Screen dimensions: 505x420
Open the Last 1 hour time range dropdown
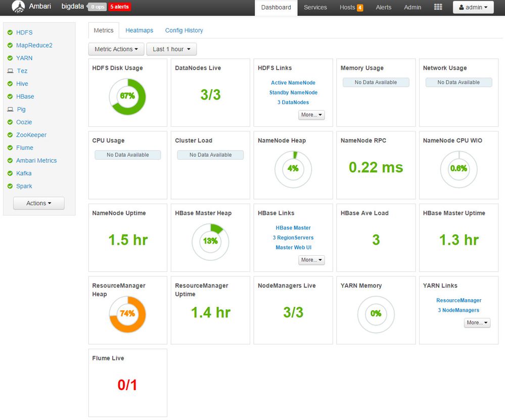pos(171,50)
